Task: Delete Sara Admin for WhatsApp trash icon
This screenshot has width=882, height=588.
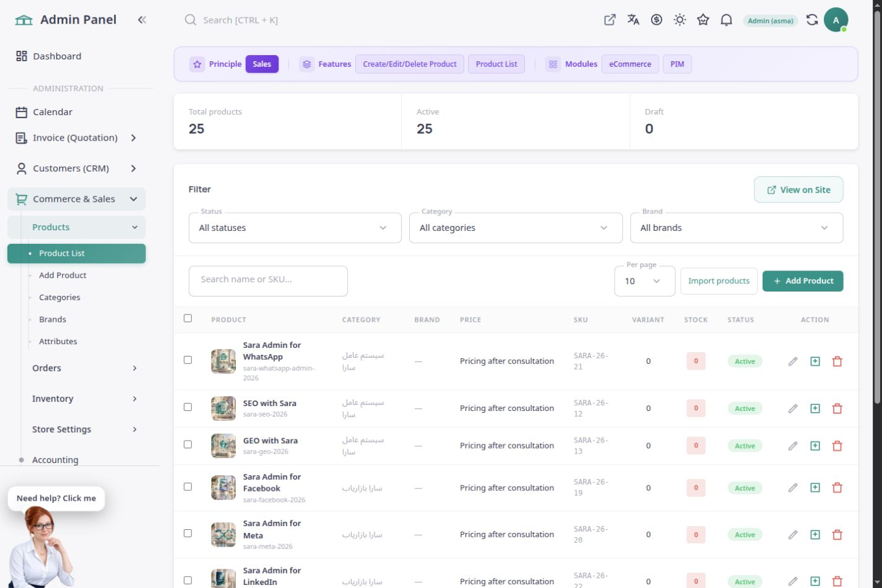Action: click(x=837, y=361)
